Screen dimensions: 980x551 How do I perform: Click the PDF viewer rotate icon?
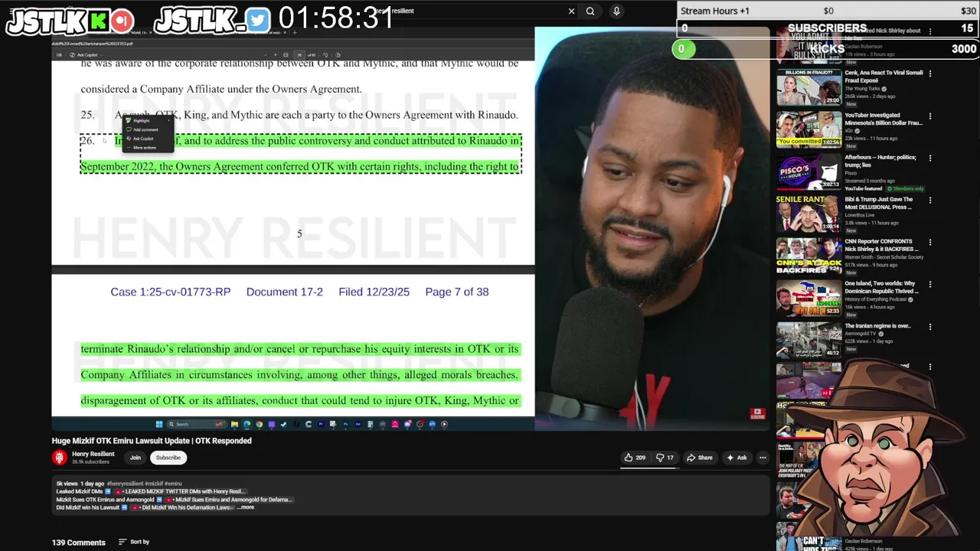click(x=325, y=55)
